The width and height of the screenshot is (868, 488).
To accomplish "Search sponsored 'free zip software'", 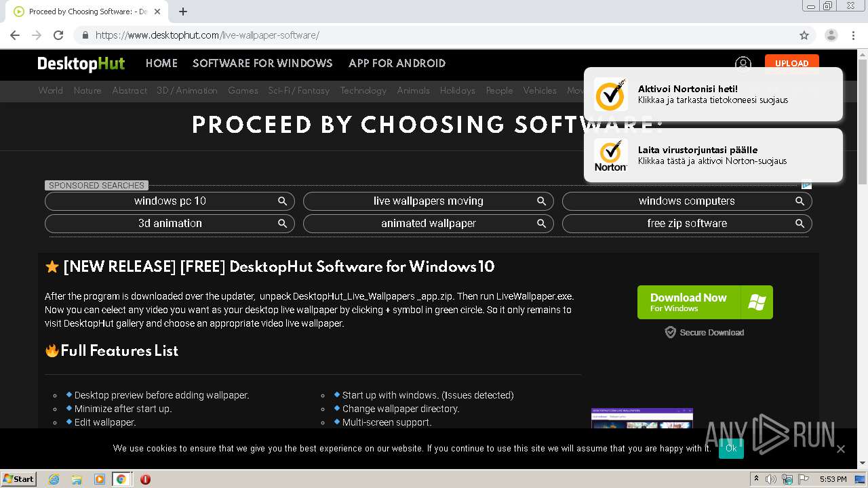I will [x=687, y=224].
